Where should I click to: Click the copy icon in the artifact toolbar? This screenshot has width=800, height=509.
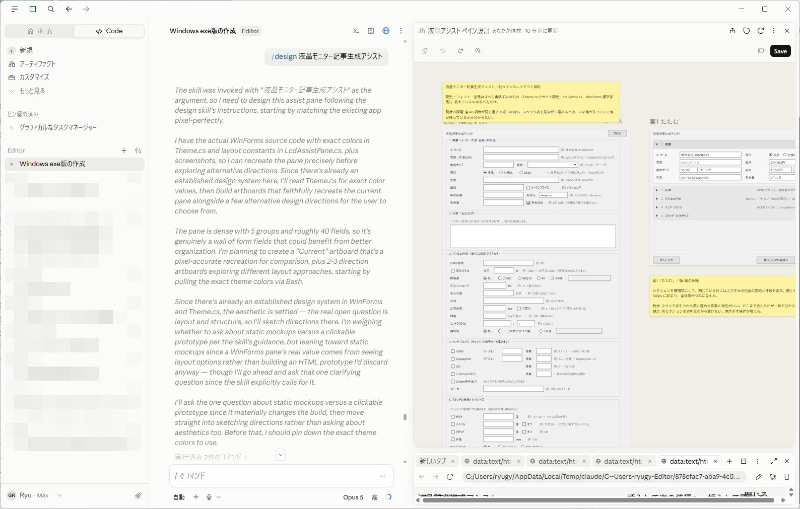click(424, 51)
